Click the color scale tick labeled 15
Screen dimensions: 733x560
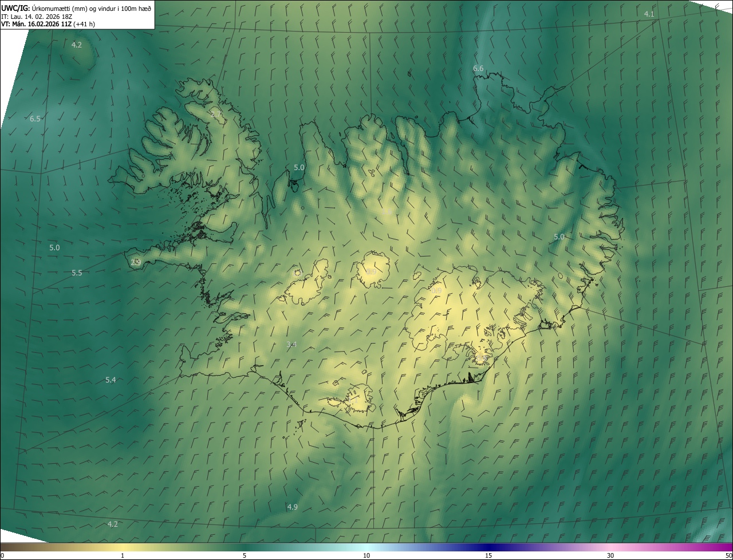pyautogui.click(x=488, y=555)
